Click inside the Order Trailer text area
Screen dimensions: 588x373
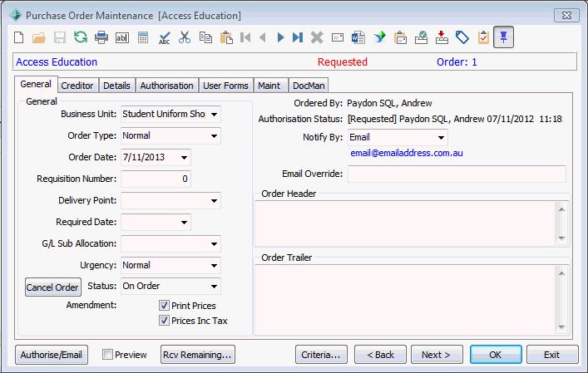tap(405, 300)
